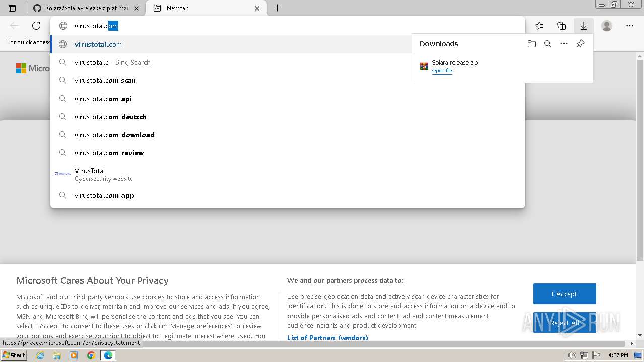Screen dimensions: 644x362
Task: Pick the virustotal.com api suggestion
Action: [288, 99]
